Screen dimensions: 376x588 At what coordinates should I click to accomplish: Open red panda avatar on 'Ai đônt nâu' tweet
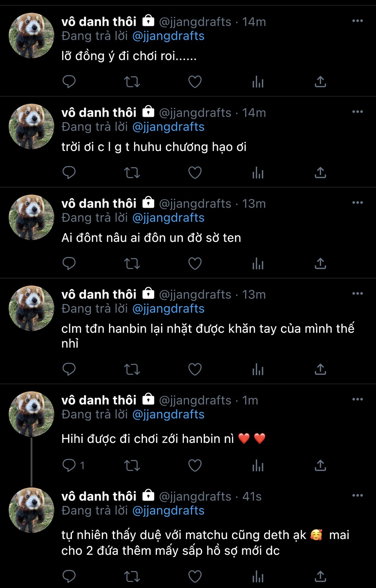31,217
